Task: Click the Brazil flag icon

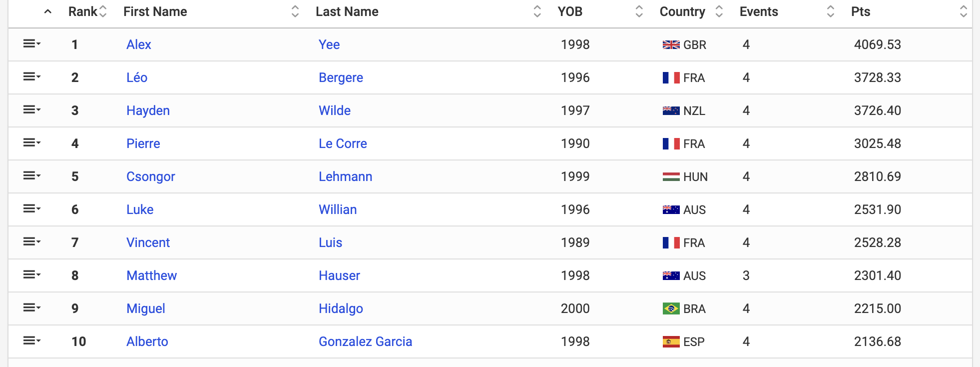Action: pos(671,309)
